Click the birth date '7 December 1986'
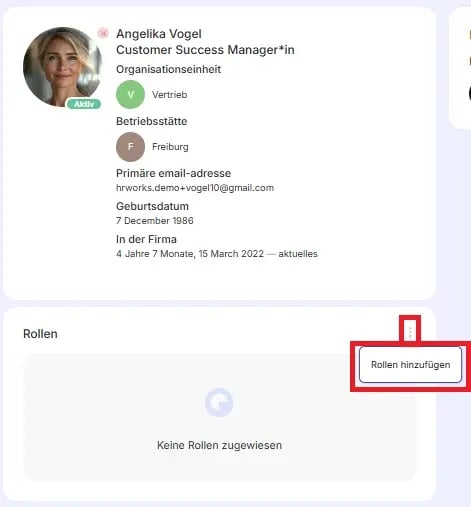This screenshot has width=471, height=507. tap(155, 221)
